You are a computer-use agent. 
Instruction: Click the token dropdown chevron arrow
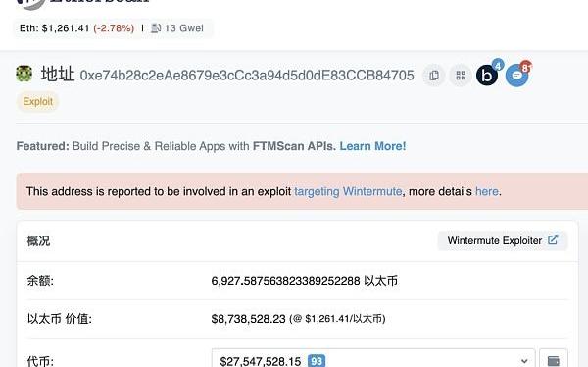coord(524,361)
